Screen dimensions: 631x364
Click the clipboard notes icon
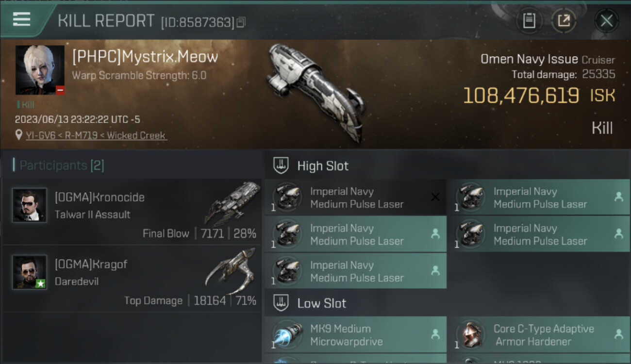click(x=529, y=21)
